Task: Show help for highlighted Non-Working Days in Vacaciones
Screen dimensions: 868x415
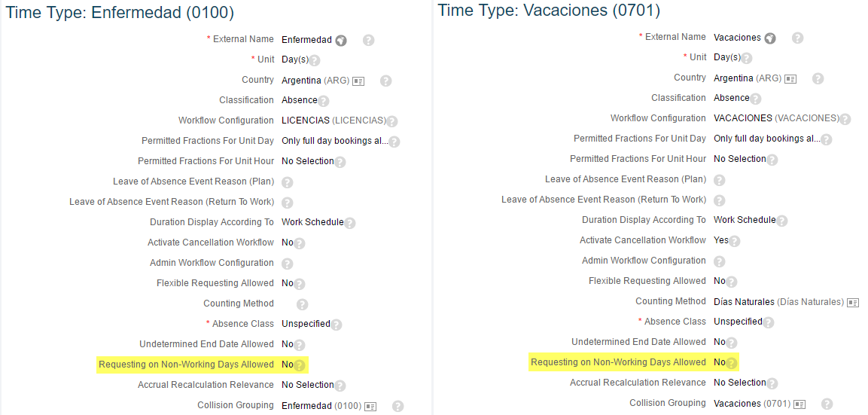Action: click(x=731, y=363)
